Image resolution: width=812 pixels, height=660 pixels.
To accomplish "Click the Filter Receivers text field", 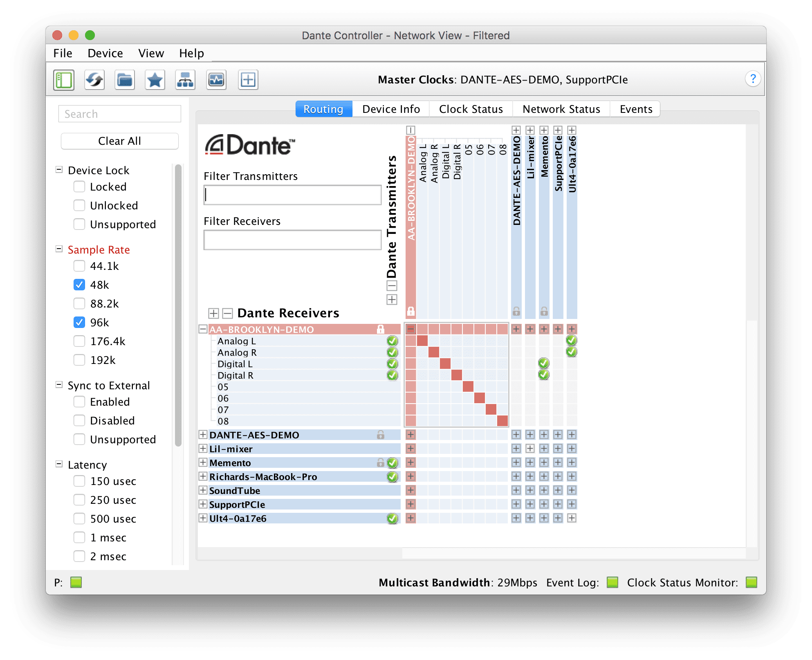I will pyautogui.click(x=292, y=240).
